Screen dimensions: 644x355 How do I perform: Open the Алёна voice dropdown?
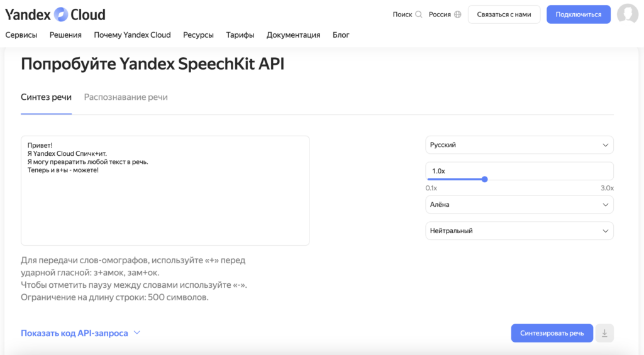point(519,205)
